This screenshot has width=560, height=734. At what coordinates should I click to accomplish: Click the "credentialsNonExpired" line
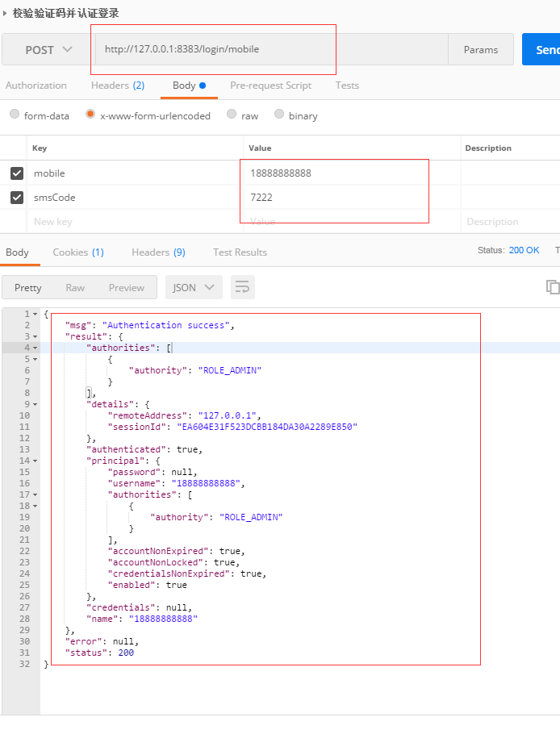pos(187,574)
